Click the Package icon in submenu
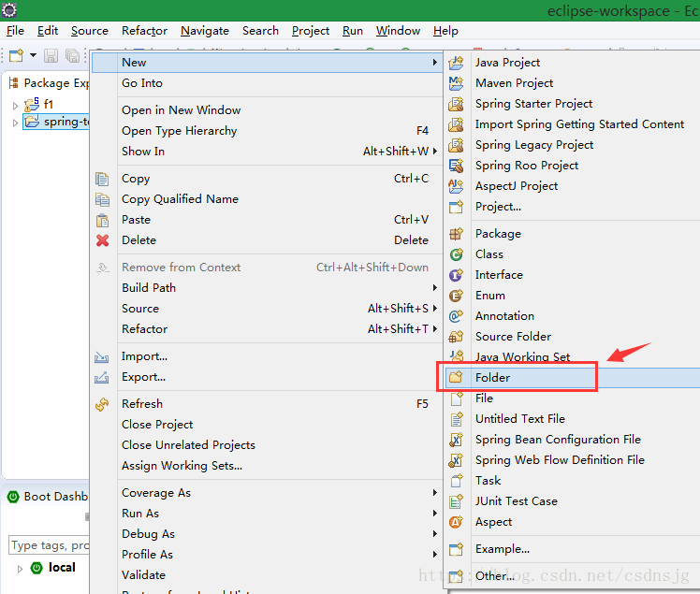The height and width of the screenshot is (594, 700). [456, 234]
